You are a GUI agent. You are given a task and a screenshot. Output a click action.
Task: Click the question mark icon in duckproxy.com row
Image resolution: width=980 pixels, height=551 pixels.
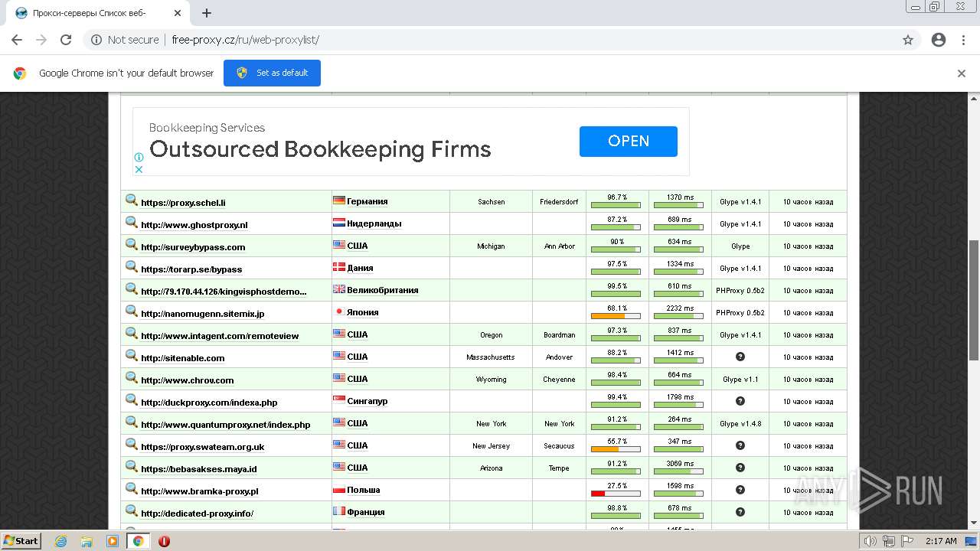740,401
